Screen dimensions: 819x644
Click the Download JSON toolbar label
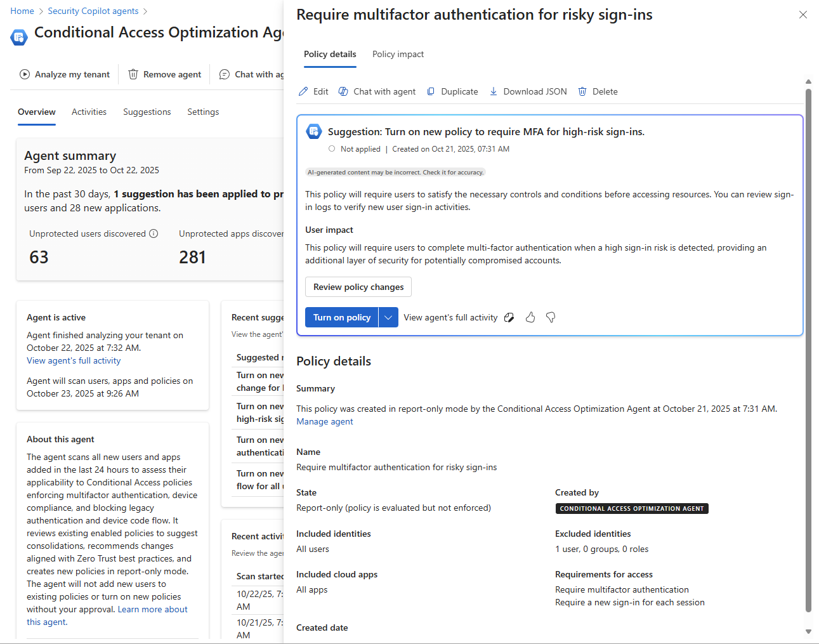pyautogui.click(x=535, y=91)
